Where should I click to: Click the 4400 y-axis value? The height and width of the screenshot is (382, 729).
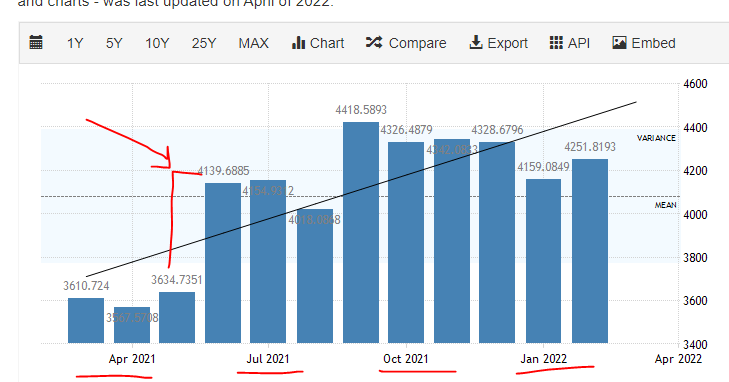point(695,128)
